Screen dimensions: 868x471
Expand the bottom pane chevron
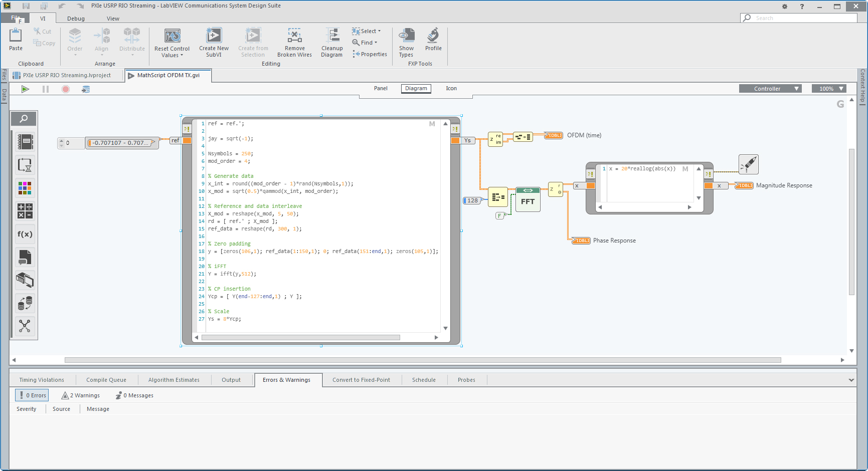(x=851, y=380)
